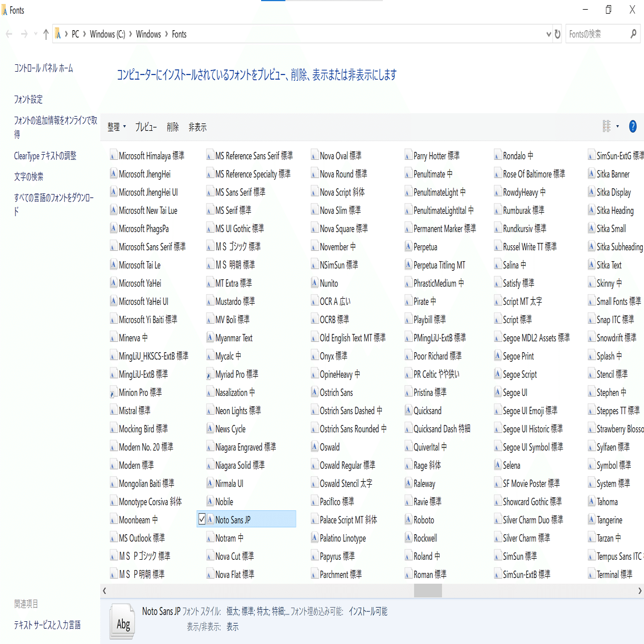Select the Quicksand font icon
644x644 pixels.
408,410
